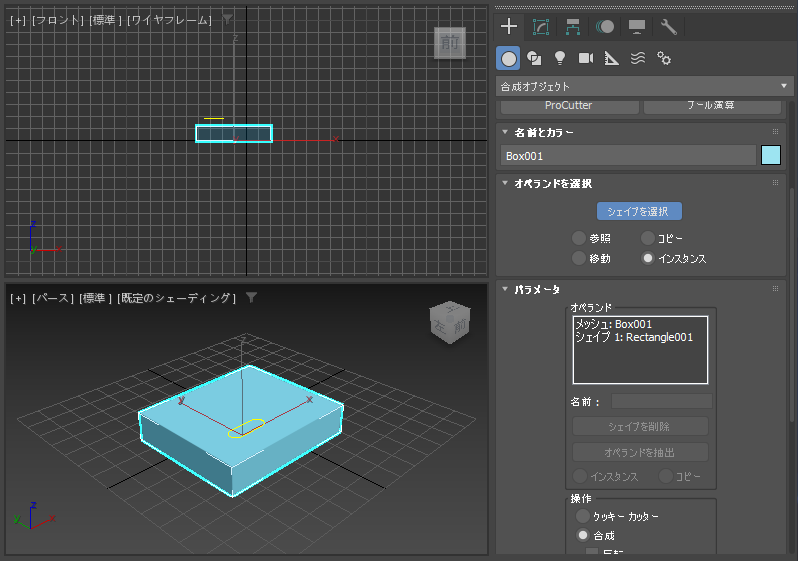
Task: Click the 前 ViewCube in front viewport
Action: [450, 43]
